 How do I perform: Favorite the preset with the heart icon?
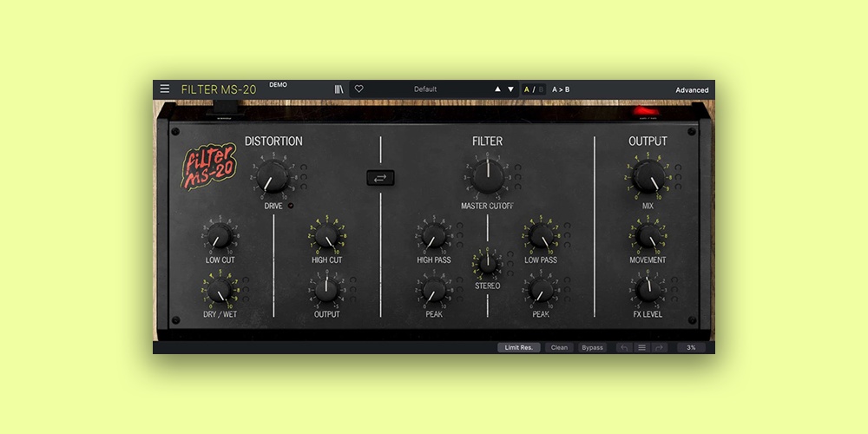(358, 89)
